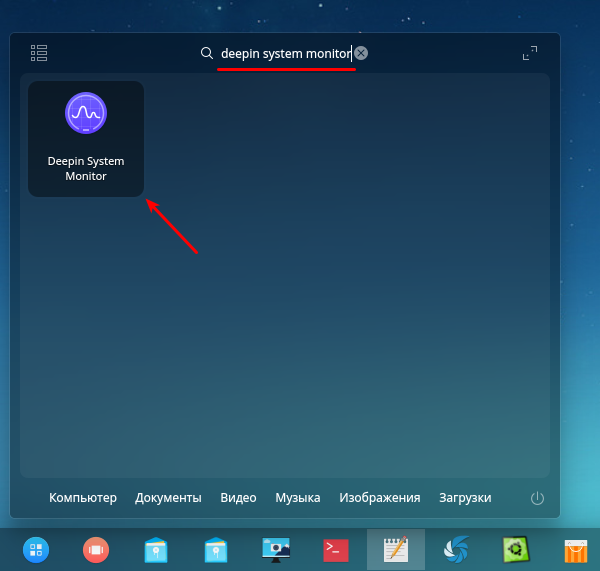Viewport: 600px width, 571px height.
Task: Open the Загрузки folder shortcut
Action: pyautogui.click(x=465, y=498)
